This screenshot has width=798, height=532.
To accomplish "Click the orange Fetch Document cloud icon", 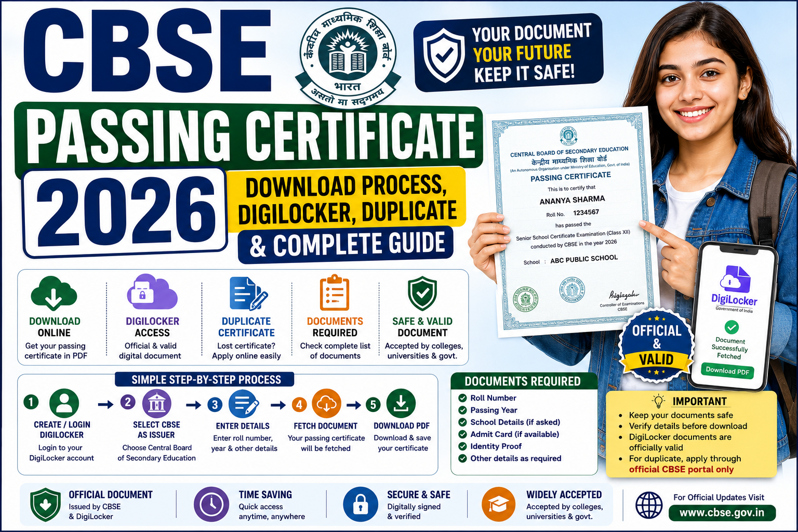I will point(326,403).
